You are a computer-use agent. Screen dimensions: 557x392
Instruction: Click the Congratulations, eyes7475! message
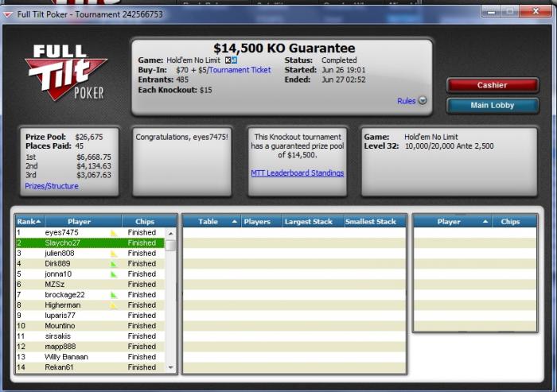(x=181, y=137)
